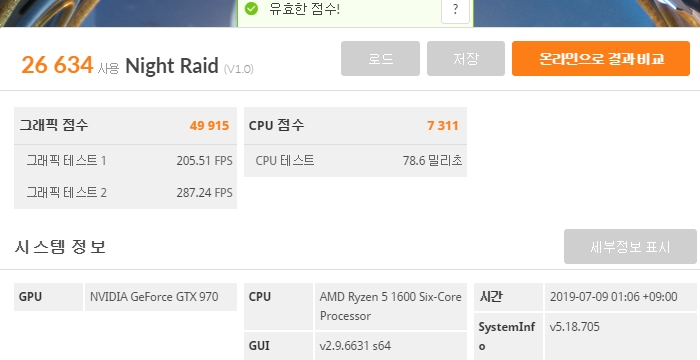This screenshot has width=700, height=360.
Task: Select the GPU label cell
Action: point(48,297)
